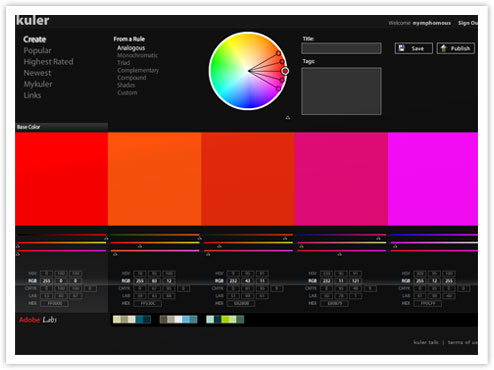Select the Custom color rule

127,93
